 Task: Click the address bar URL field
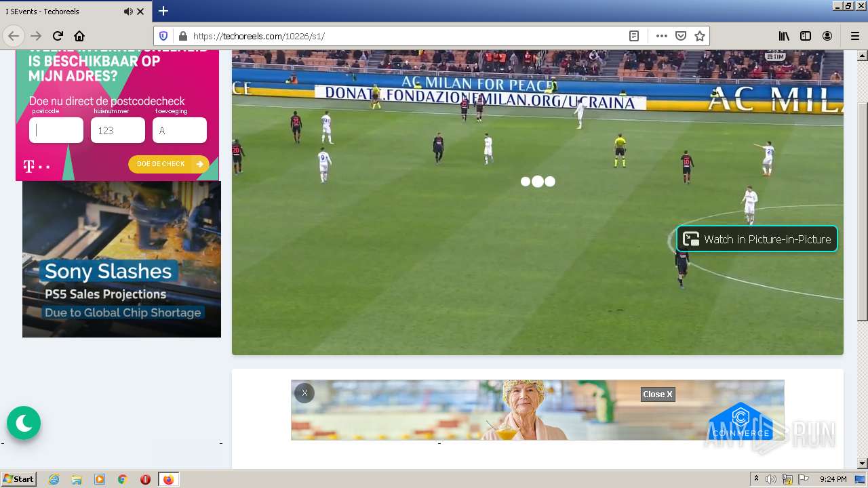[407, 36]
